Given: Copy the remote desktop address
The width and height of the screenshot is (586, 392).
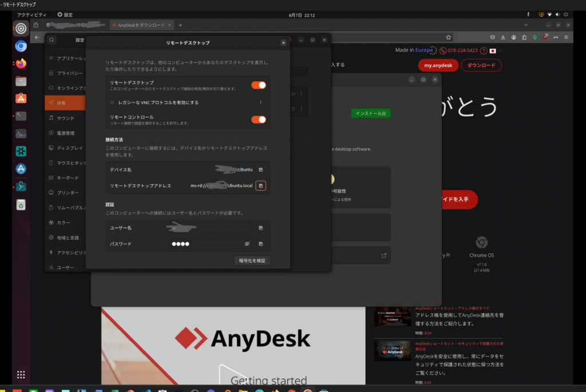Looking at the screenshot, I should click(260, 186).
